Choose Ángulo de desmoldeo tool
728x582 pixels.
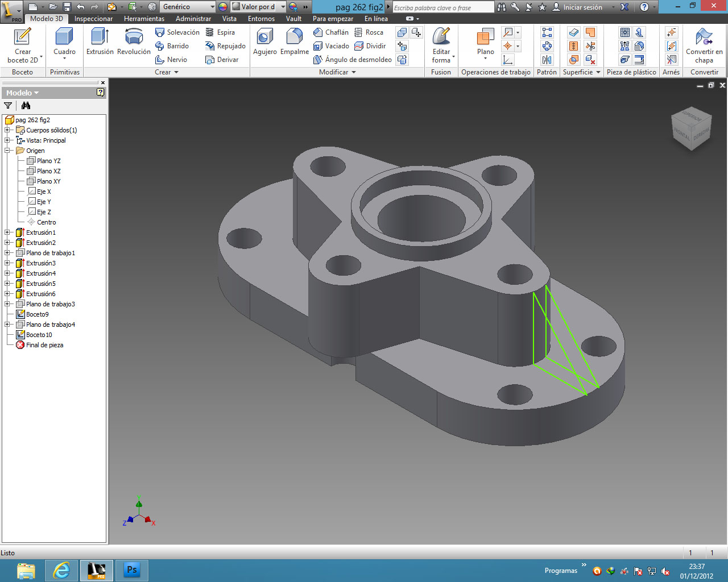click(353, 60)
